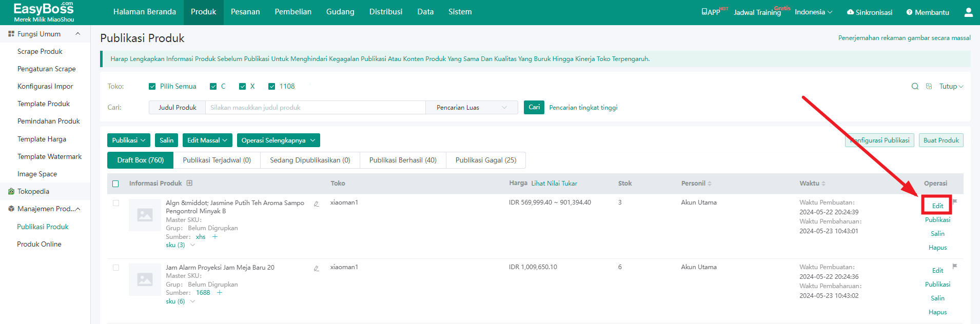980x324 pixels.
Task: Open Template Watermark in the sidebar
Action: 49,156
